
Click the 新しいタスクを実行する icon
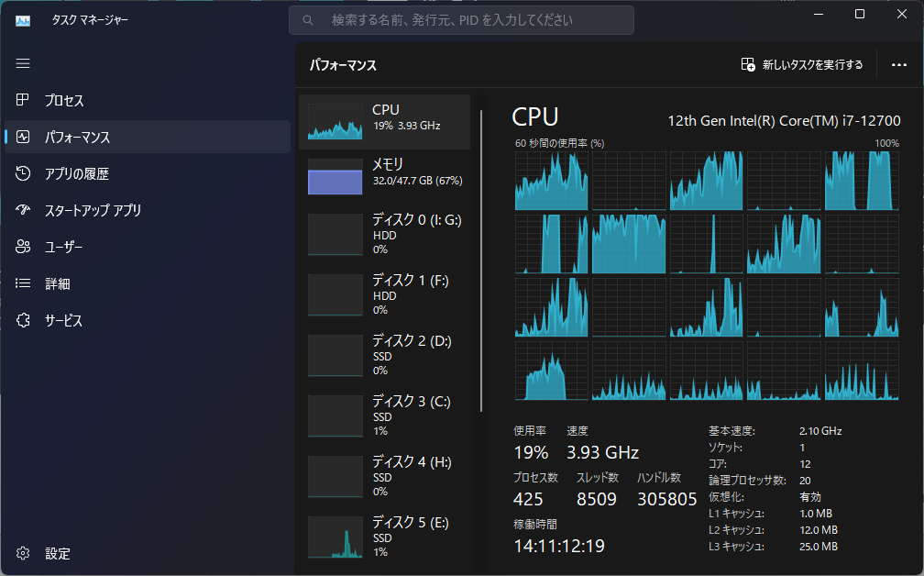click(x=748, y=64)
